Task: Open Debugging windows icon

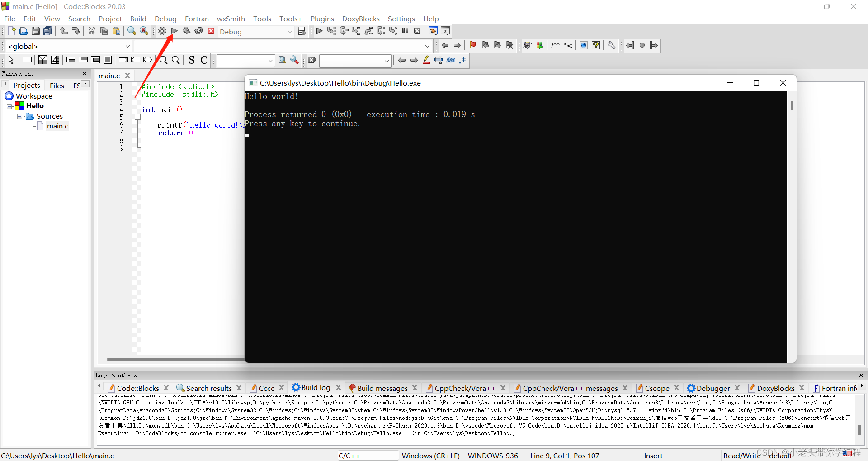Action: click(433, 31)
